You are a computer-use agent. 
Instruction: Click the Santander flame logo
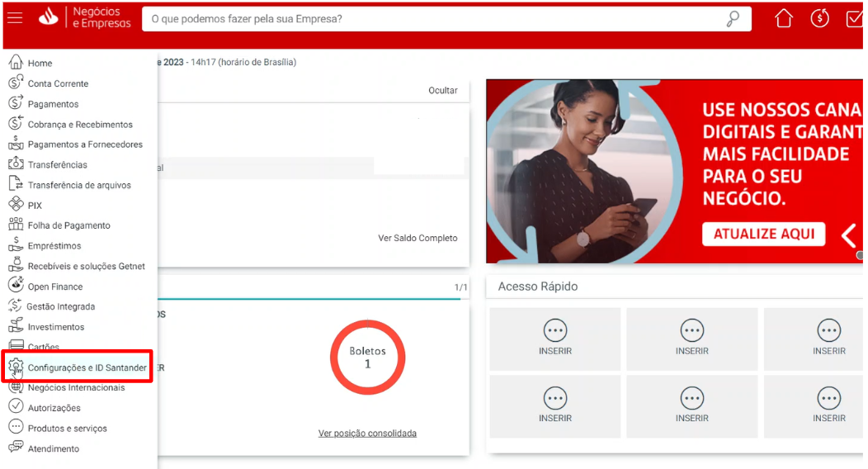[x=49, y=17]
